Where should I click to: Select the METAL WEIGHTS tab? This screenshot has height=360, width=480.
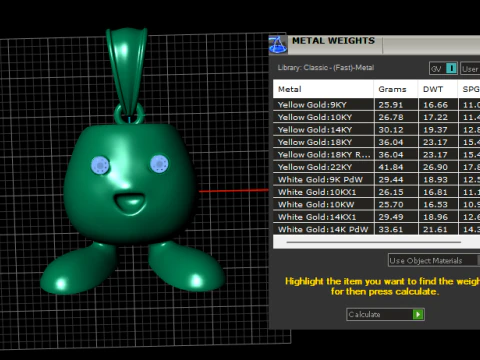click(333, 41)
